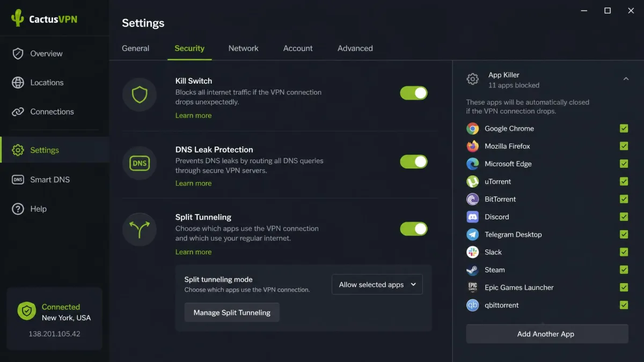Maximize the CactusVPN window

608,11
